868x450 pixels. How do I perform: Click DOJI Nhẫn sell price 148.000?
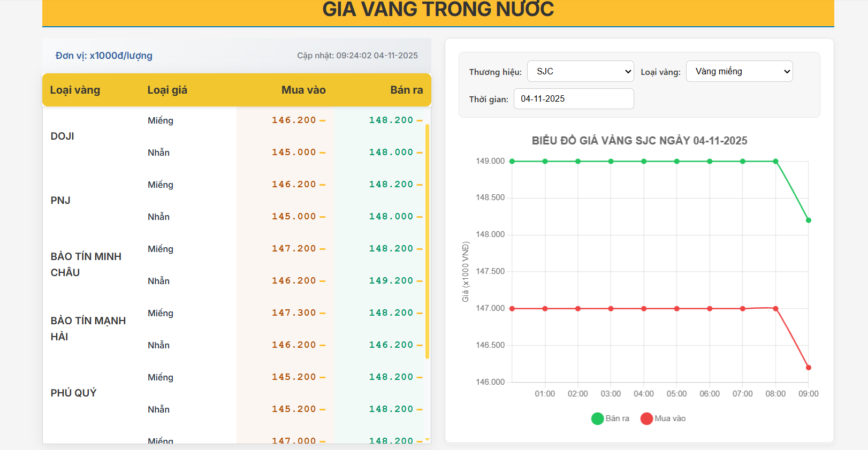click(391, 152)
